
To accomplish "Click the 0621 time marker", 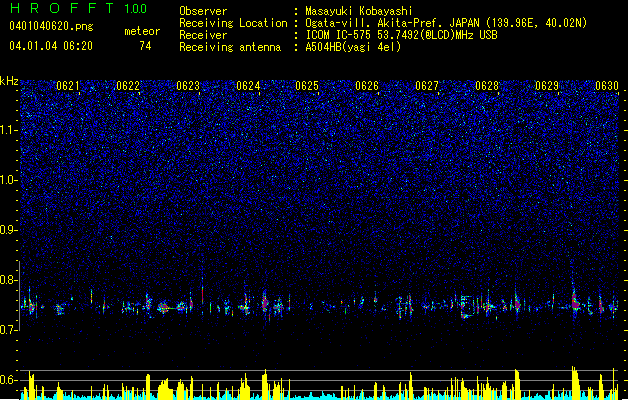I will tap(68, 86).
